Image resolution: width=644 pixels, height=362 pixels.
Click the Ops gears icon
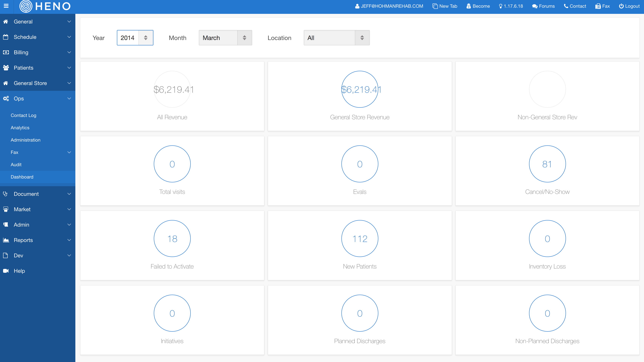[6, 98]
